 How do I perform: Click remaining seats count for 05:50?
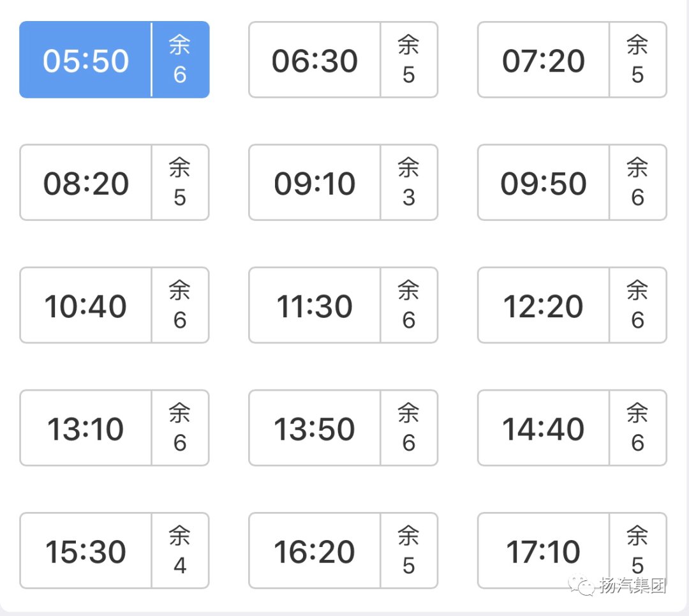[x=180, y=60]
